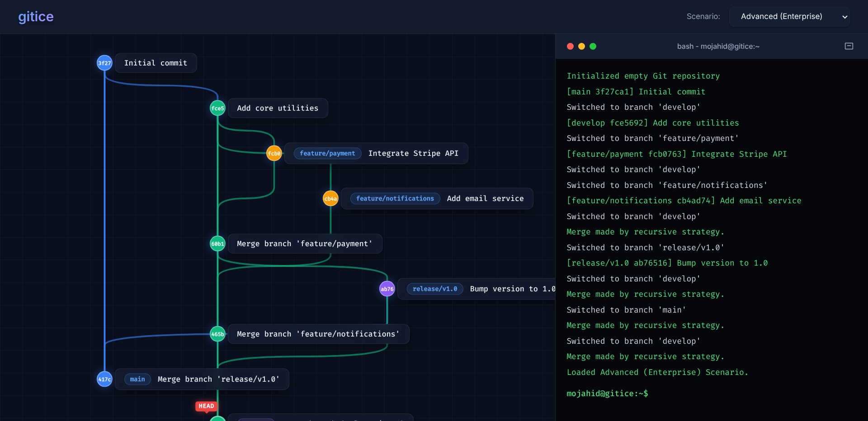Click the feature/payment branch tag
868x421 pixels.
tap(327, 153)
